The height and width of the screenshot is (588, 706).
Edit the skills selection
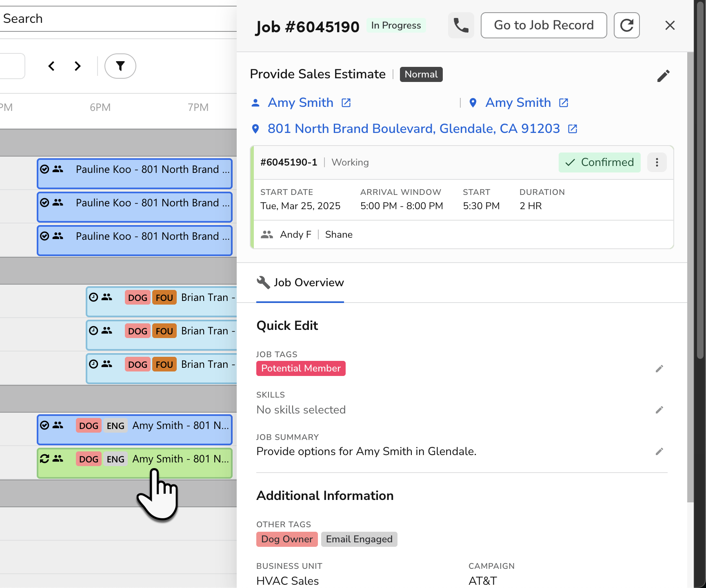(659, 410)
